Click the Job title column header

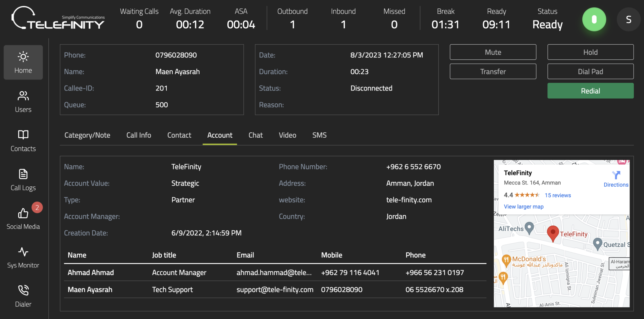click(164, 255)
